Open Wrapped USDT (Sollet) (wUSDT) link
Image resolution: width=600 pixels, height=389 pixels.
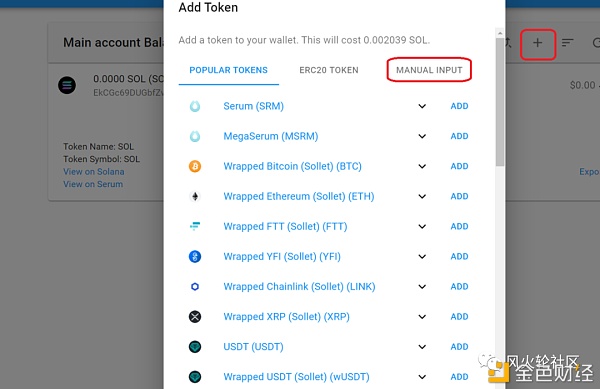[297, 377]
